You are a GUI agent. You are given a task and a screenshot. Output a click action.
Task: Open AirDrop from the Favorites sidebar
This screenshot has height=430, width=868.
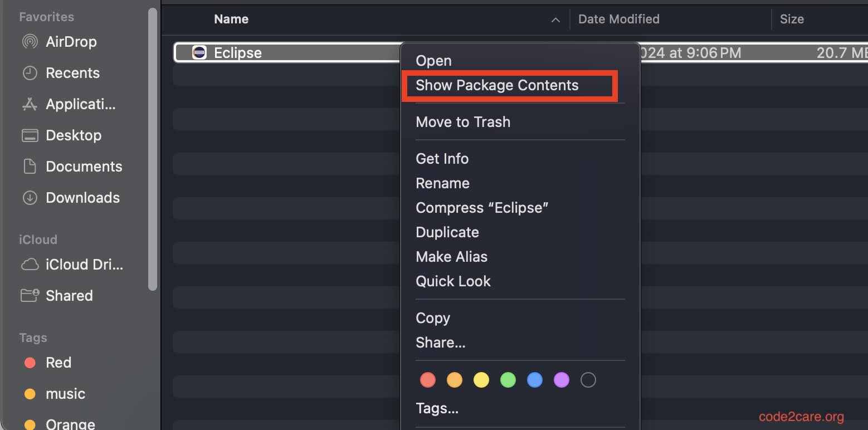point(71,41)
